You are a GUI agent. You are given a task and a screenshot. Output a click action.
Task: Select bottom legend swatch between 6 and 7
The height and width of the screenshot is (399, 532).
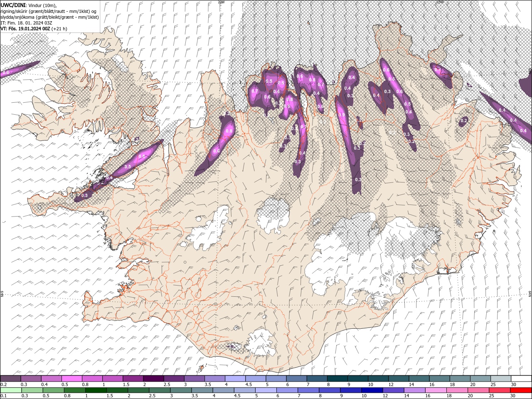tap(287, 390)
